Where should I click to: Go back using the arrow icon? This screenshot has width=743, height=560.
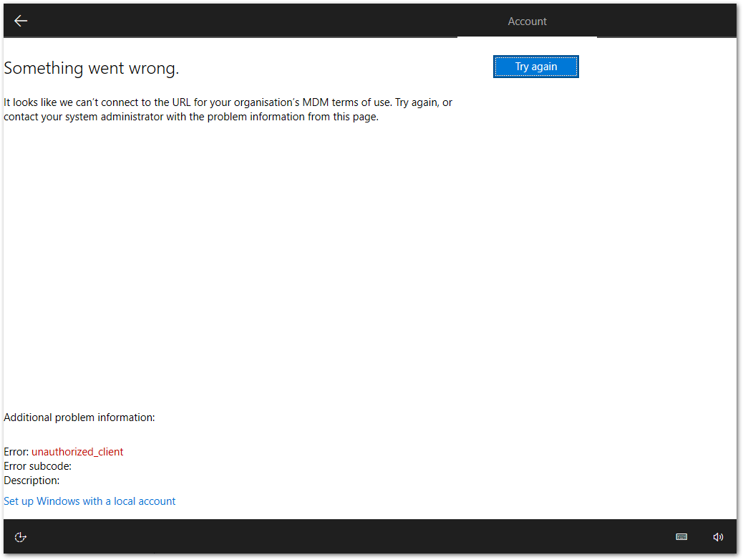click(21, 21)
